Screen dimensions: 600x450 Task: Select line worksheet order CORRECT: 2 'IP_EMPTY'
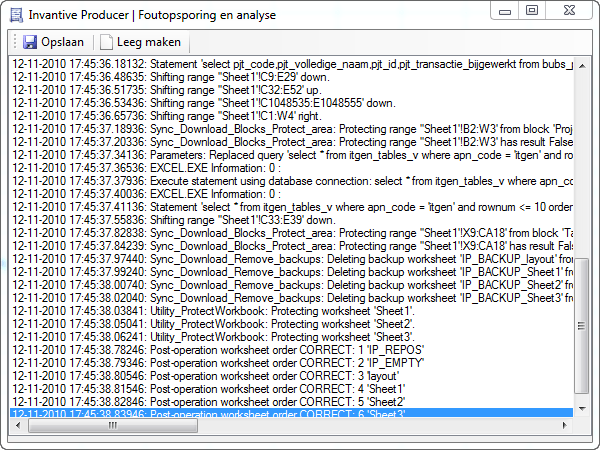tap(292, 363)
